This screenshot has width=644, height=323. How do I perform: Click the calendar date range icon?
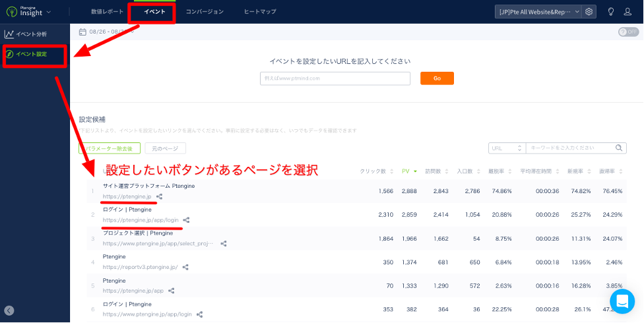point(82,32)
